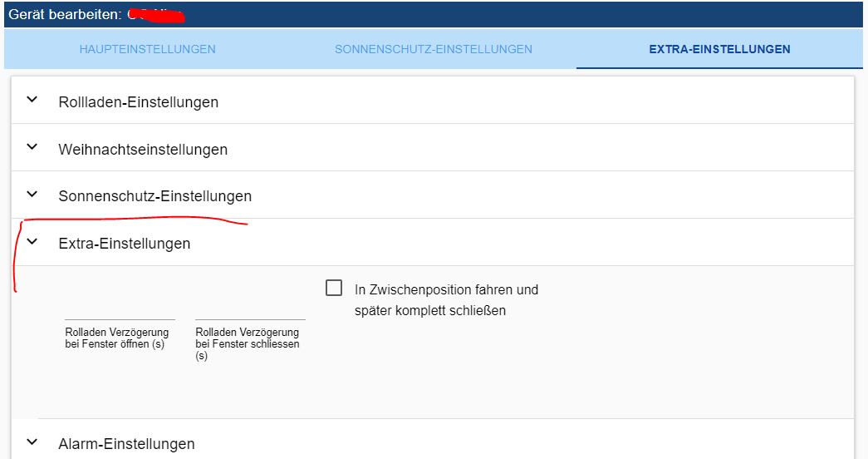Image resolution: width=868 pixels, height=459 pixels.
Task: Focus the delay field for Fenster öffnen
Action: coord(120,311)
